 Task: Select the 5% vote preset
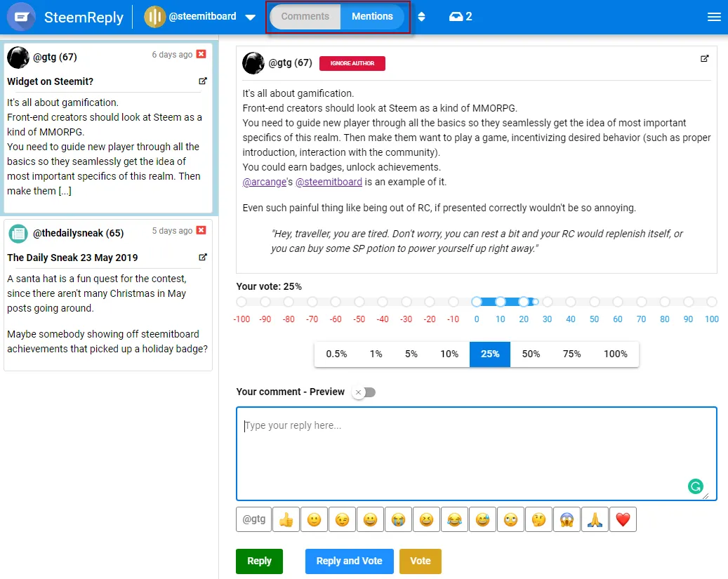tap(411, 354)
